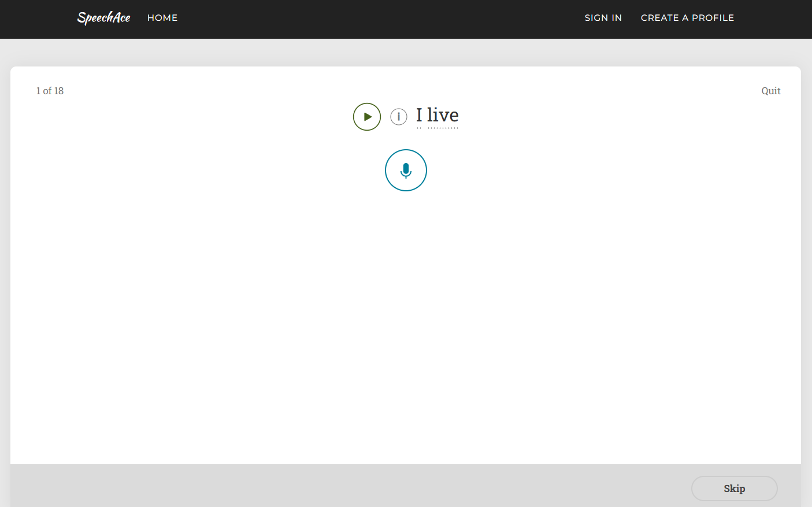Click the SpeechAce logo
812x507 pixels.
tap(104, 18)
